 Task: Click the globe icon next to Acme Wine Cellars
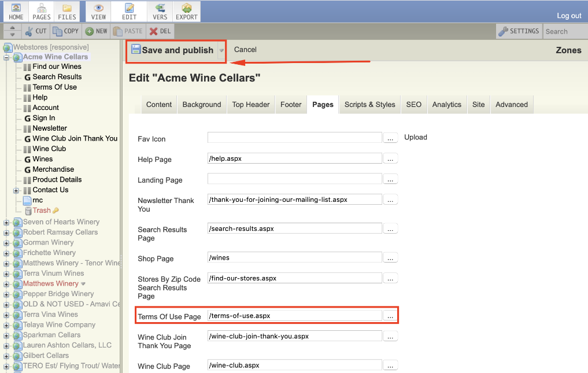pyautogui.click(x=17, y=57)
